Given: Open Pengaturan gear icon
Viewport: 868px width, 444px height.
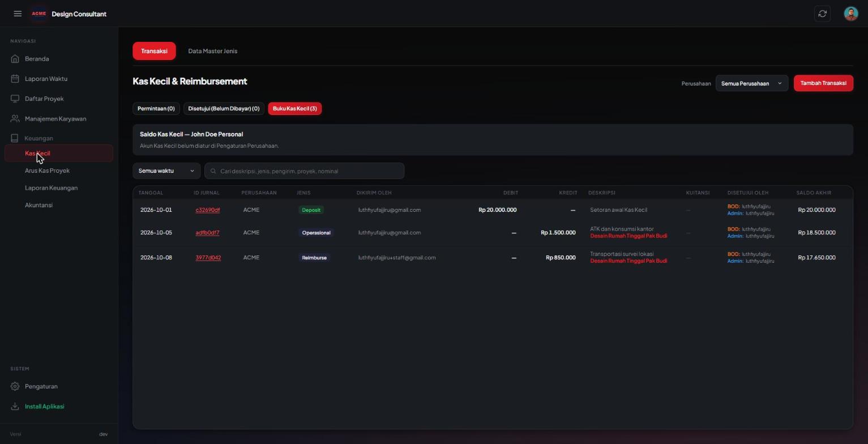Looking at the screenshot, I should (x=15, y=386).
